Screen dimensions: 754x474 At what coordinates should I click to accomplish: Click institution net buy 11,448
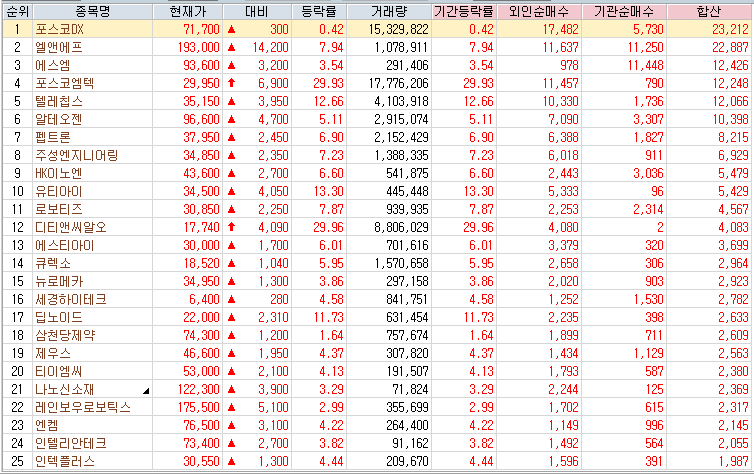tap(646, 65)
